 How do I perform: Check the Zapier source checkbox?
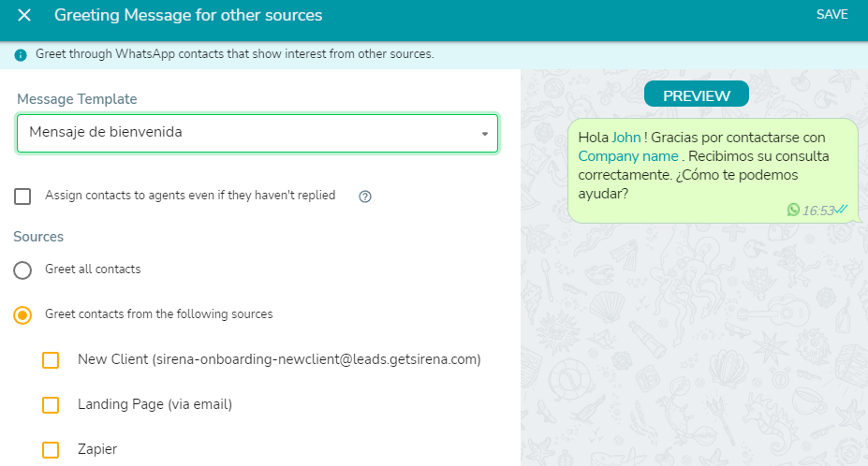[51, 449]
